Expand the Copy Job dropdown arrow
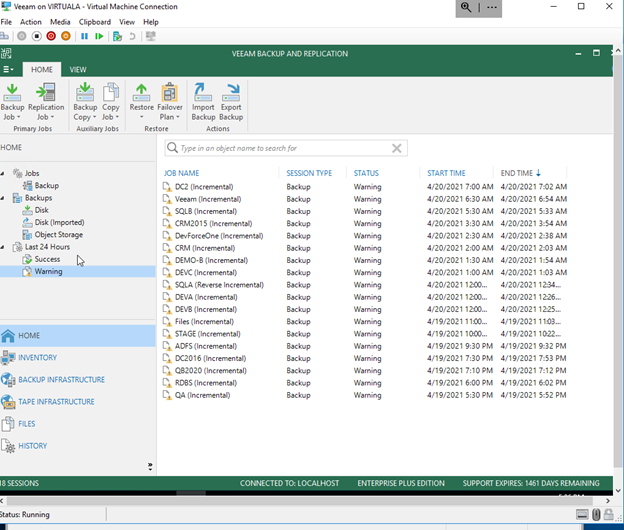 pos(117,117)
